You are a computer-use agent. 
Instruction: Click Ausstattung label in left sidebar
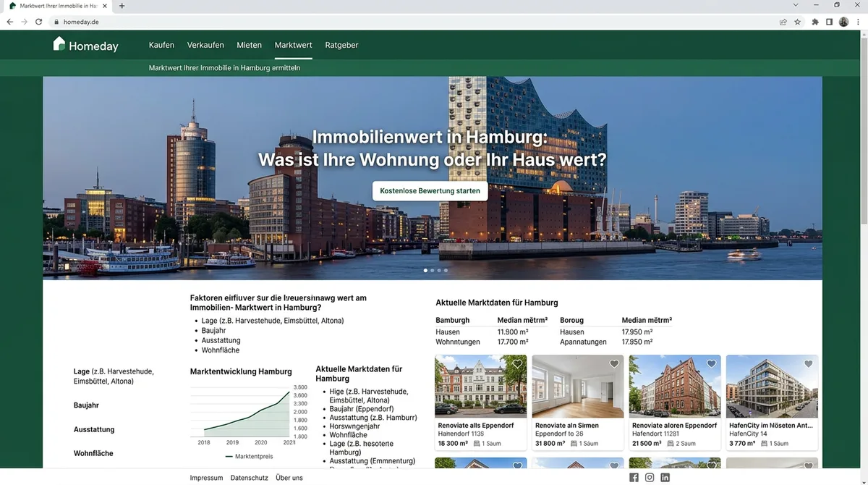[x=94, y=429]
